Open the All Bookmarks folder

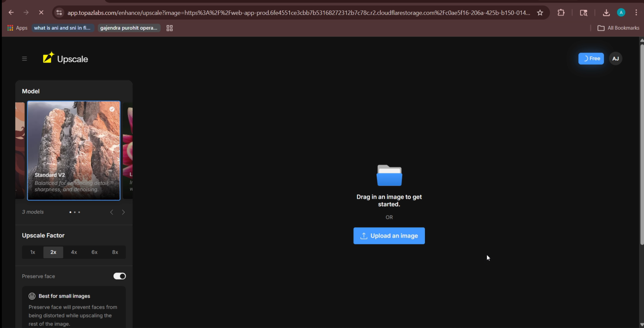[x=618, y=28]
